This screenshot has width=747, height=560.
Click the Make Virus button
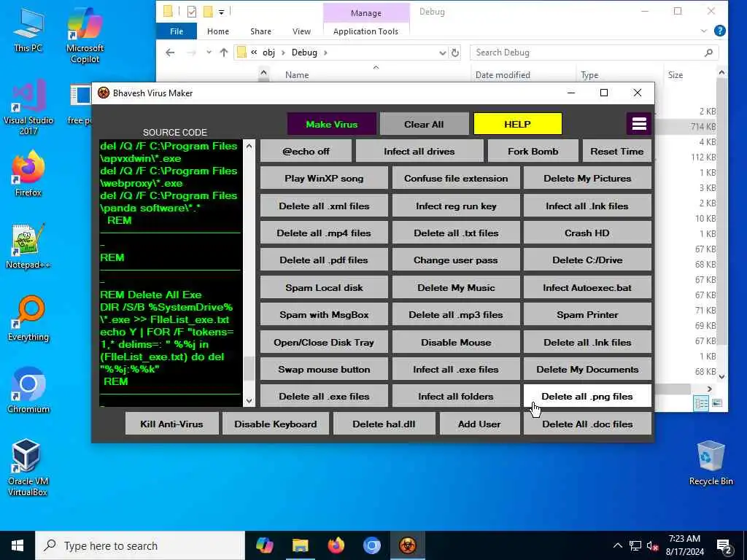[332, 124]
